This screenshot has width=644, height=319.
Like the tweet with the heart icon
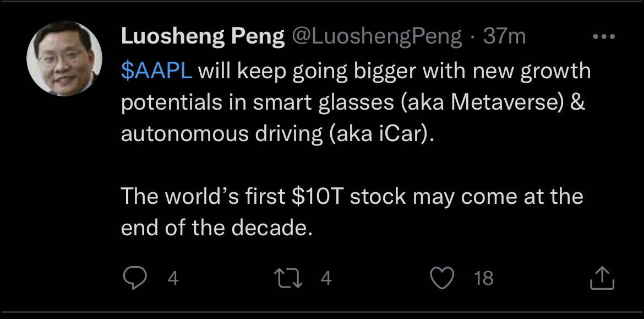click(x=441, y=278)
